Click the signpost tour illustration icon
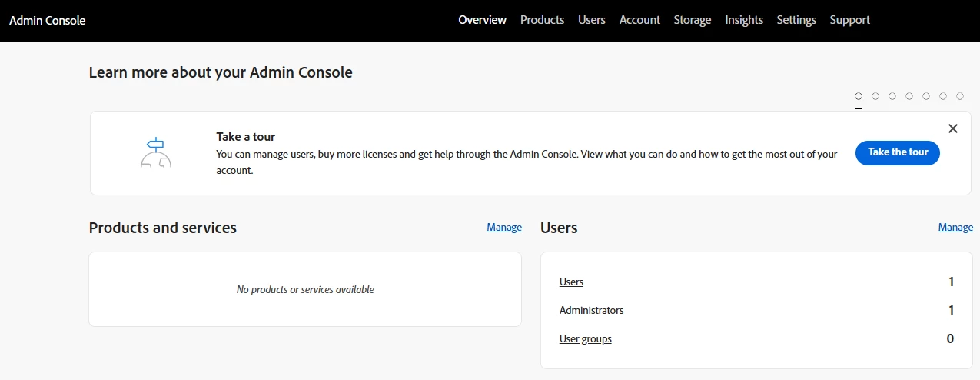980x380 pixels. pyautogui.click(x=156, y=153)
